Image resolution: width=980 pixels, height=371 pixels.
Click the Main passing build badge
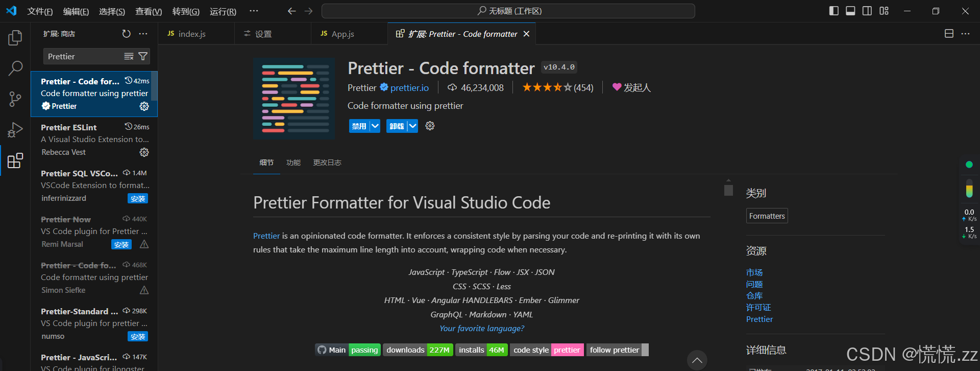point(348,350)
